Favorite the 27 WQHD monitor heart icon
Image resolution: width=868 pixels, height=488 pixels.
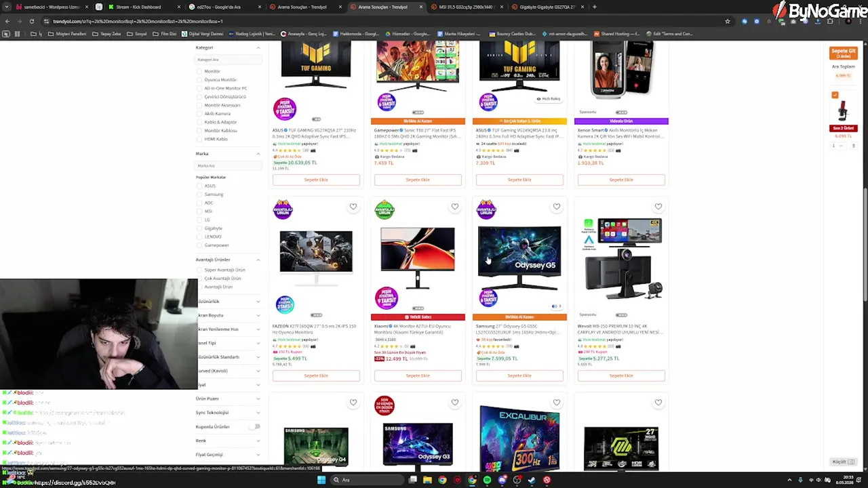[658, 403]
